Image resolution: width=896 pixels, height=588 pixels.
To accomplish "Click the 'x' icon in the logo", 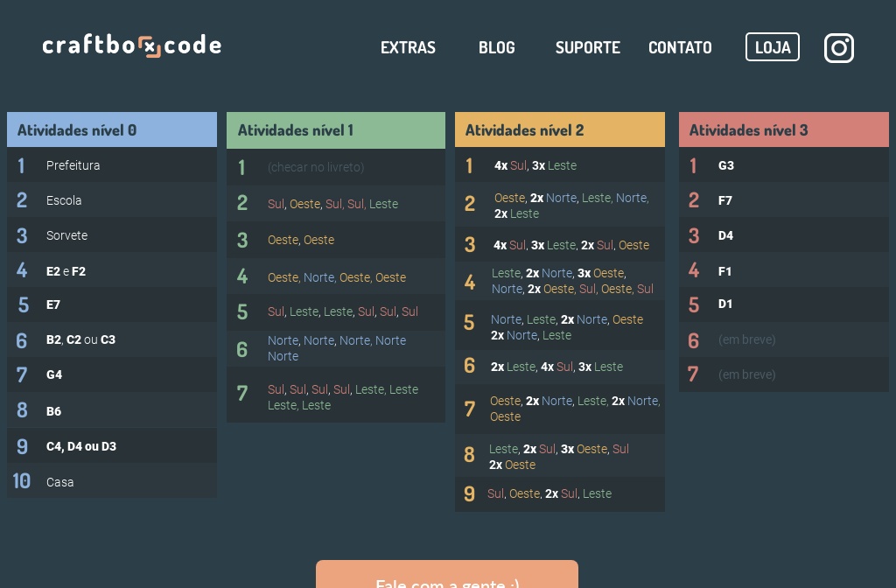I will 150,46.
